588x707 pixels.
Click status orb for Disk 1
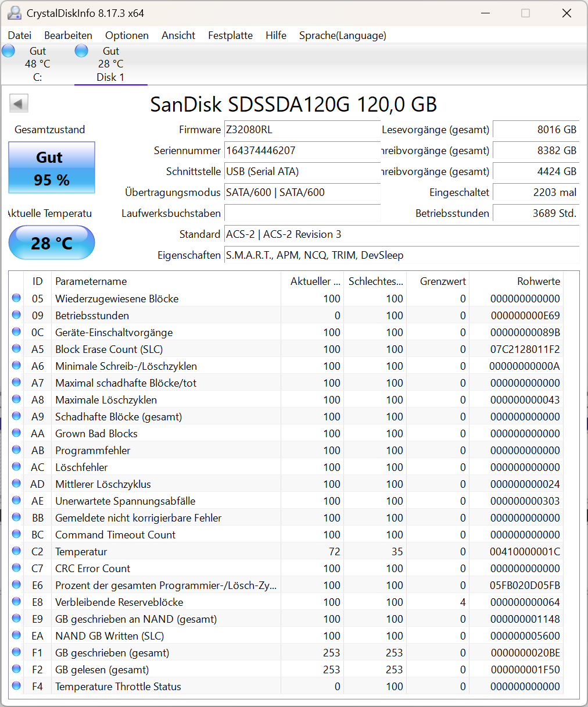[x=81, y=51]
